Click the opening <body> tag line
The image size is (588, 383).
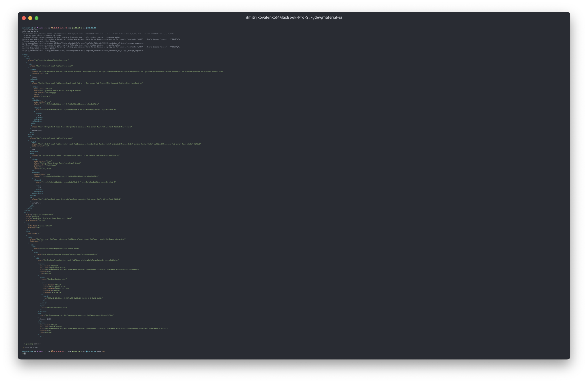[25, 54]
